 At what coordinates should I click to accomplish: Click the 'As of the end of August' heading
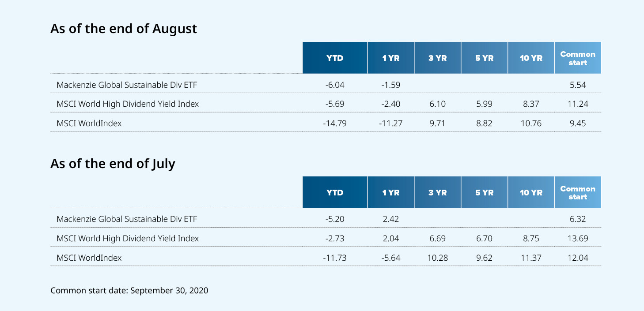(x=124, y=29)
